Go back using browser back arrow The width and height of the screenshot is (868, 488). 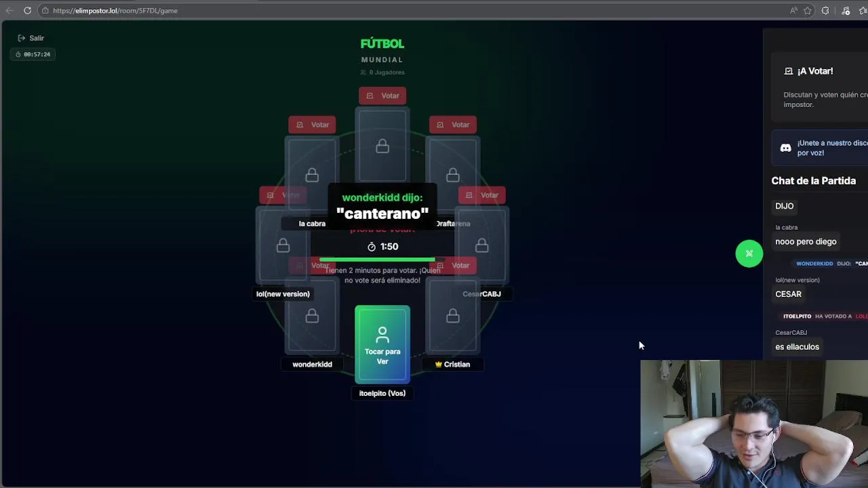coord(9,10)
